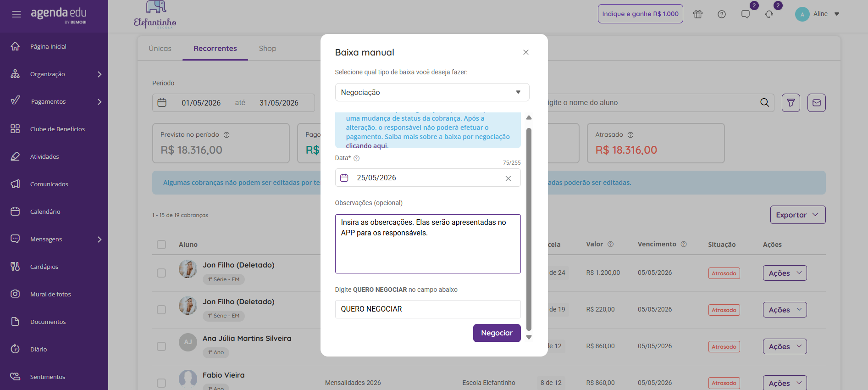This screenshot has height=390, width=868.
Task: Open the chat messages icon with badge
Action: (746, 14)
